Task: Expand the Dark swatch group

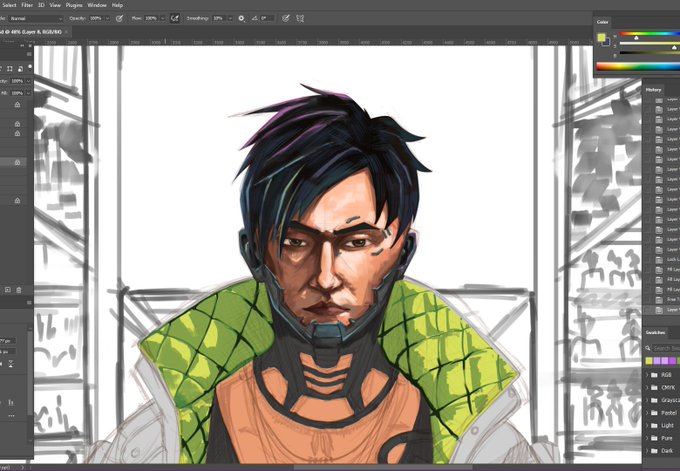Action: [647, 451]
